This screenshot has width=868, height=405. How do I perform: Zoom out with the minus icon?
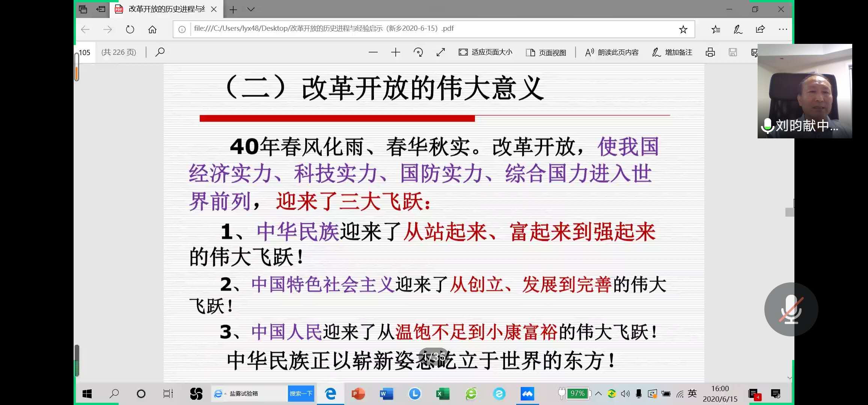point(373,52)
